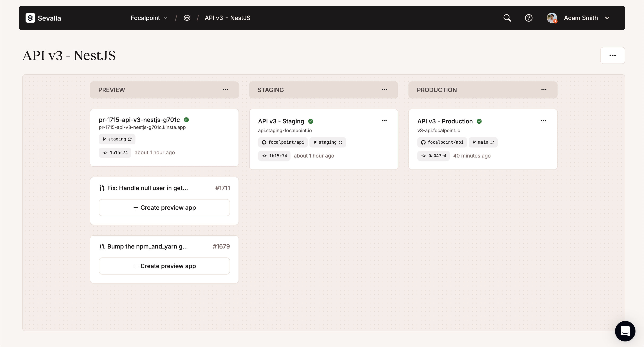Click green status check on Production app
The image size is (644, 347).
point(479,121)
